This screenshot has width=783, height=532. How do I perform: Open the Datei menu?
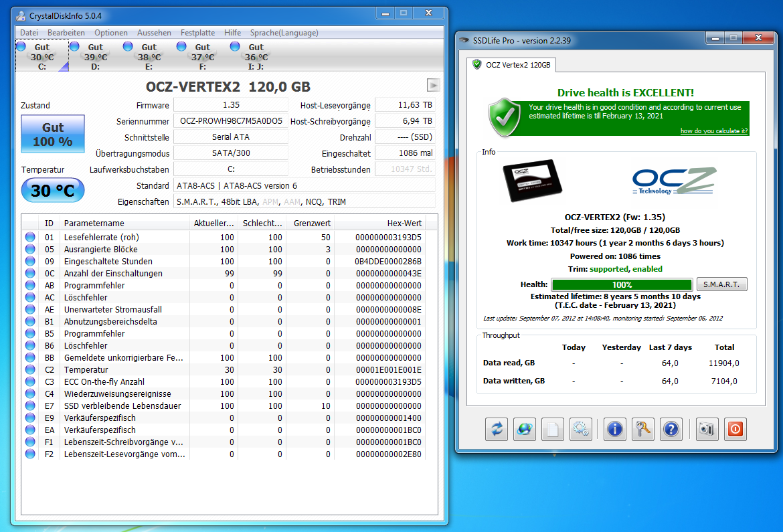(x=29, y=33)
